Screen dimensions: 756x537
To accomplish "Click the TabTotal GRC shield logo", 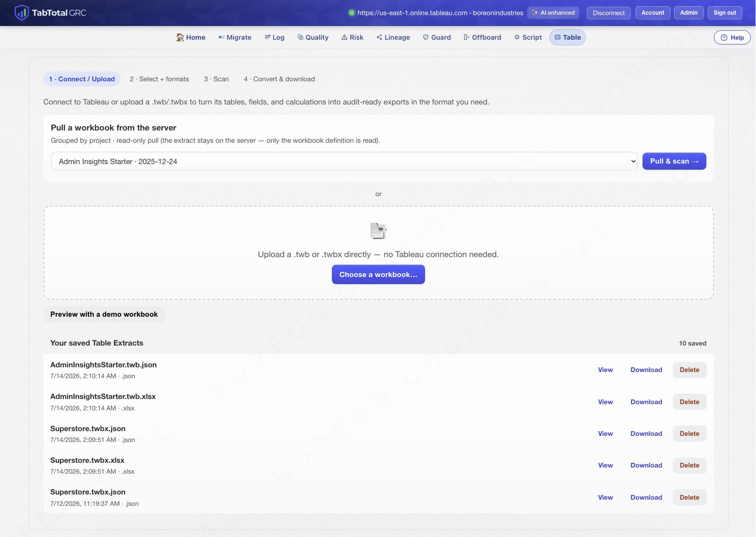I will pos(22,13).
